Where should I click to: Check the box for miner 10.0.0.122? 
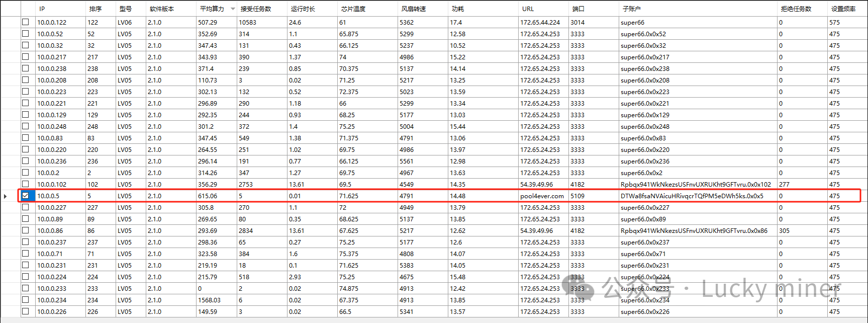coord(26,22)
